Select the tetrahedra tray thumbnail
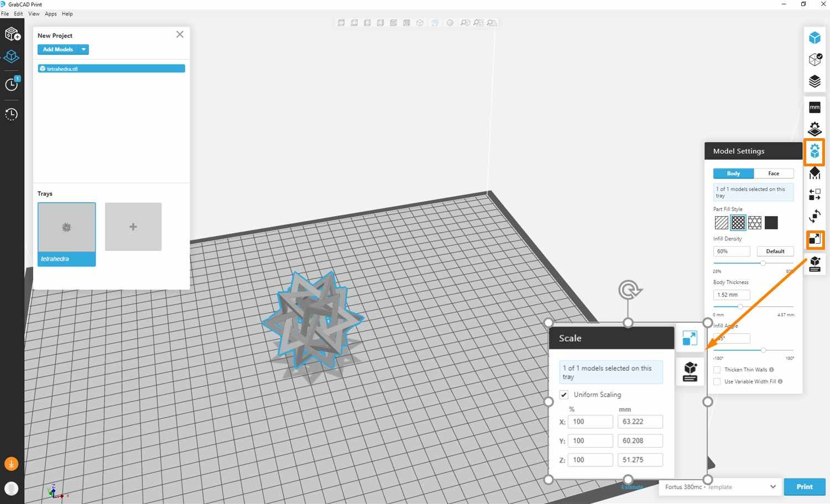Viewport: 830px width, 504px height. pos(66,234)
